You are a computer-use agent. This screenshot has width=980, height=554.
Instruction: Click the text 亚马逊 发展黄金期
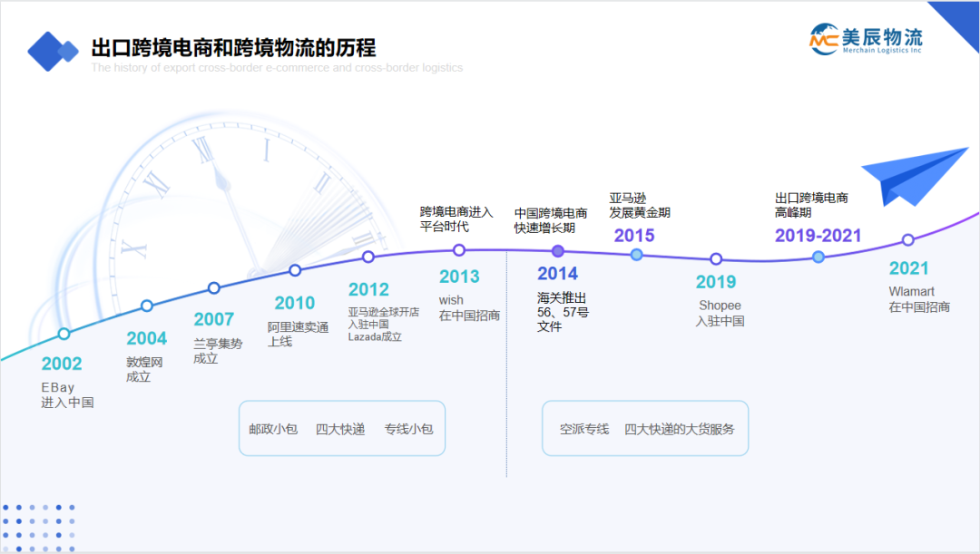pyautogui.click(x=640, y=206)
